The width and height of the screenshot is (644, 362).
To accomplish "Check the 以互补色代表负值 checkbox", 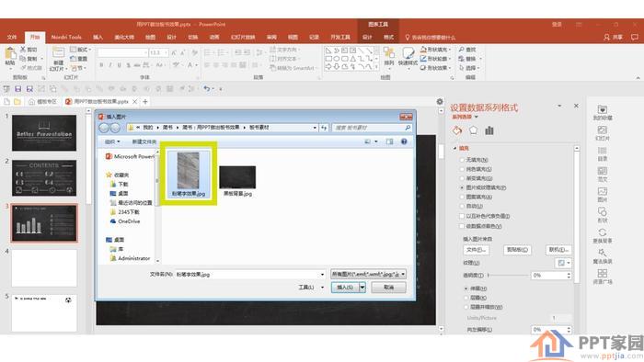I will tap(462, 216).
